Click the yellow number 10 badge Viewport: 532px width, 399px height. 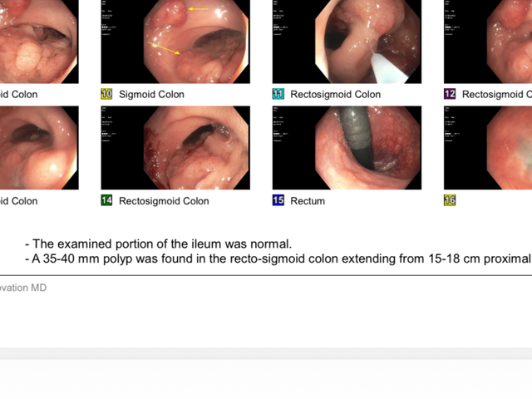[x=106, y=94]
